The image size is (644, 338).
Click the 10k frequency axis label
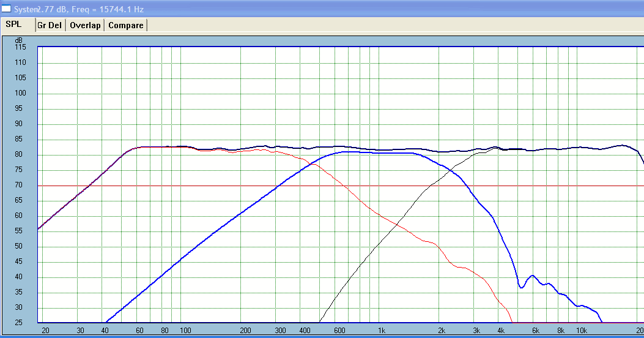582,331
